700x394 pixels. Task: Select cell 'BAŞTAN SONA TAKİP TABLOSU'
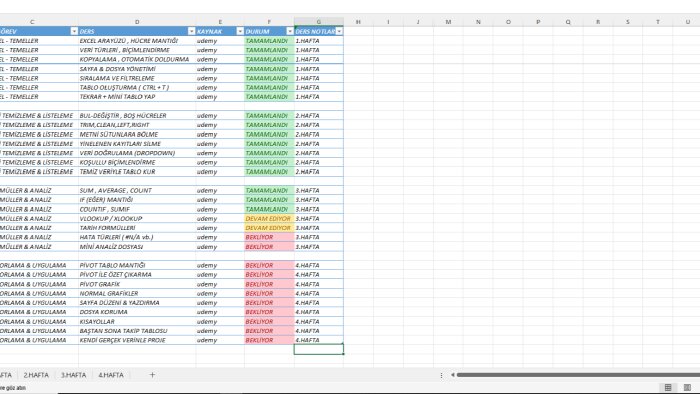[137, 331]
